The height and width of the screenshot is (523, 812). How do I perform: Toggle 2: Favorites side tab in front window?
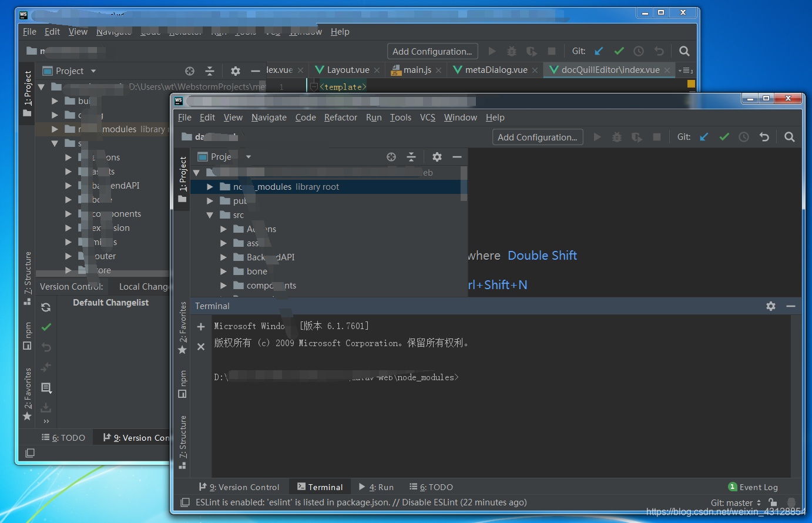point(183,328)
